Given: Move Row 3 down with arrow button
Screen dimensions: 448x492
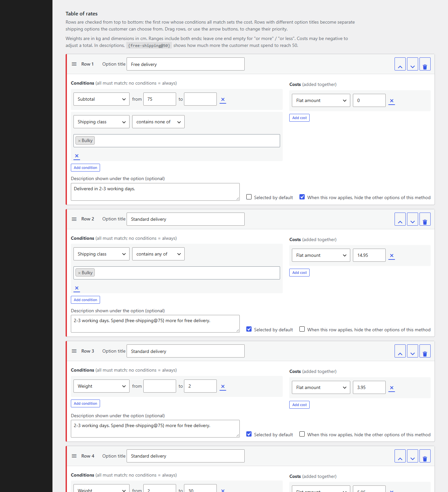Looking at the screenshot, I should (x=413, y=351).
